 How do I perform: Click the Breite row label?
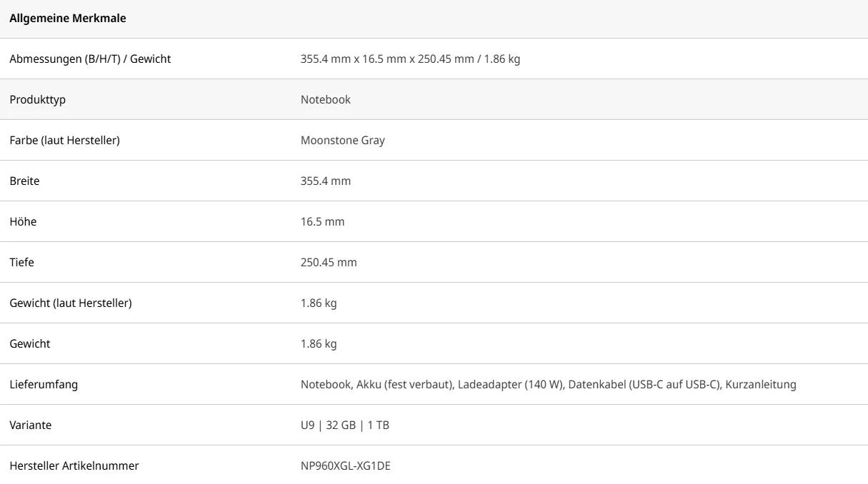point(24,181)
